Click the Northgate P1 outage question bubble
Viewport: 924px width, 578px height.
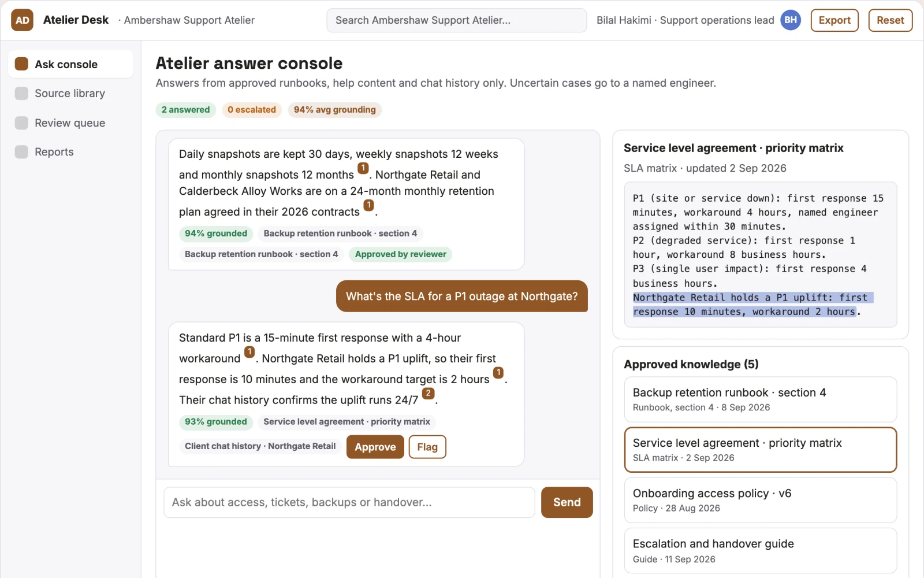coord(461,296)
